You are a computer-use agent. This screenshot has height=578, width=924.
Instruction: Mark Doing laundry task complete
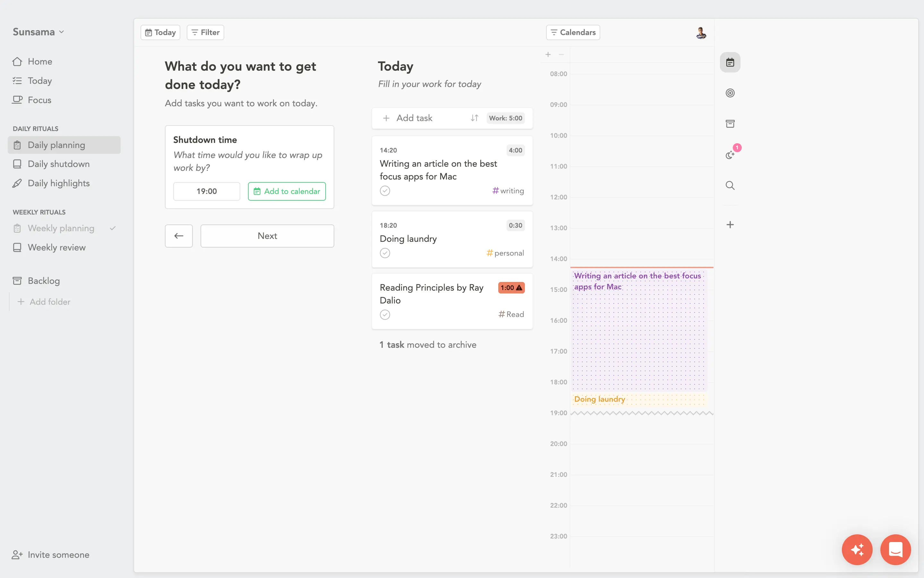[x=385, y=253]
